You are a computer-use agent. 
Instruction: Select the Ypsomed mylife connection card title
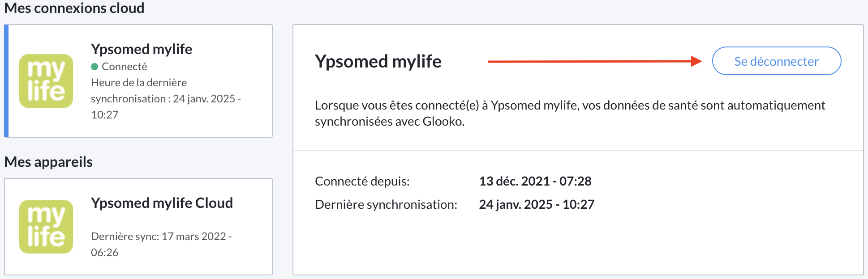(142, 49)
